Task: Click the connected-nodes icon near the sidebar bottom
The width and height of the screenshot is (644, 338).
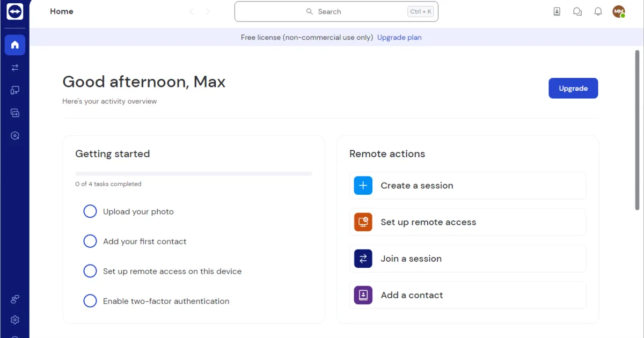Action: click(15, 299)
